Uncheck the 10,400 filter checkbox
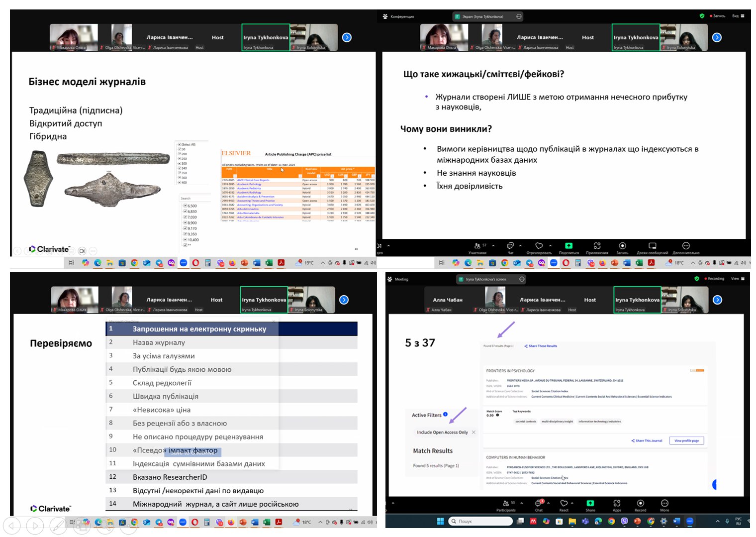 (185, 239)
